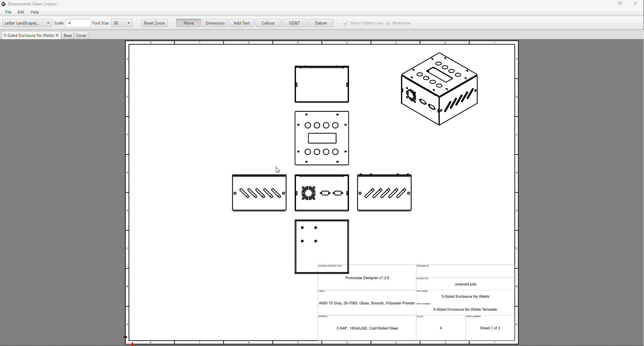Activate the Dimension tool

(215, 23)
